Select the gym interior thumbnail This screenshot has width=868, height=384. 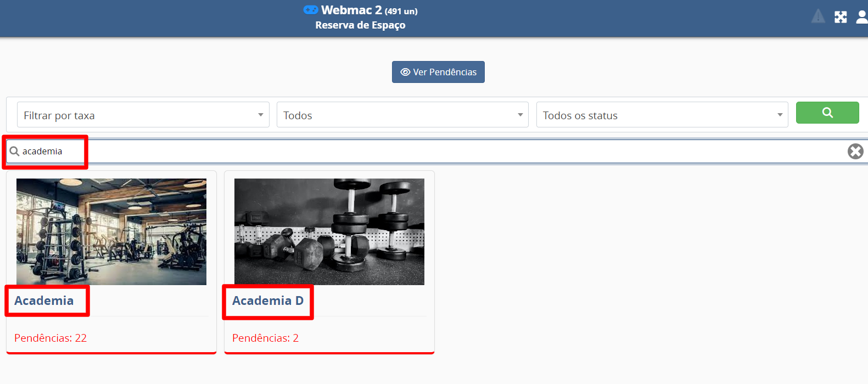[111, 232]
